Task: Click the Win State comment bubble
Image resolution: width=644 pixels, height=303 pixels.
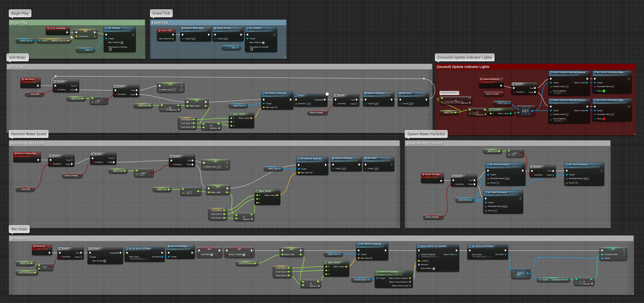Action: (19, 229)
